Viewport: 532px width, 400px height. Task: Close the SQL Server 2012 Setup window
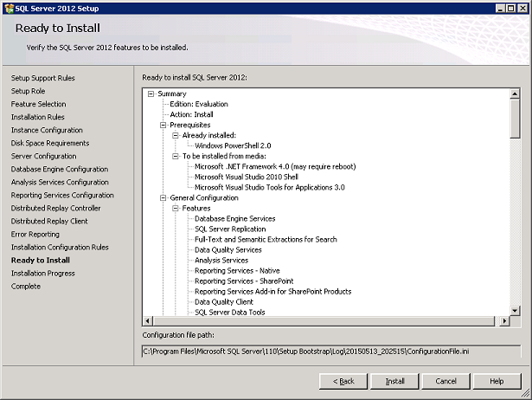[x=522, y=9]
